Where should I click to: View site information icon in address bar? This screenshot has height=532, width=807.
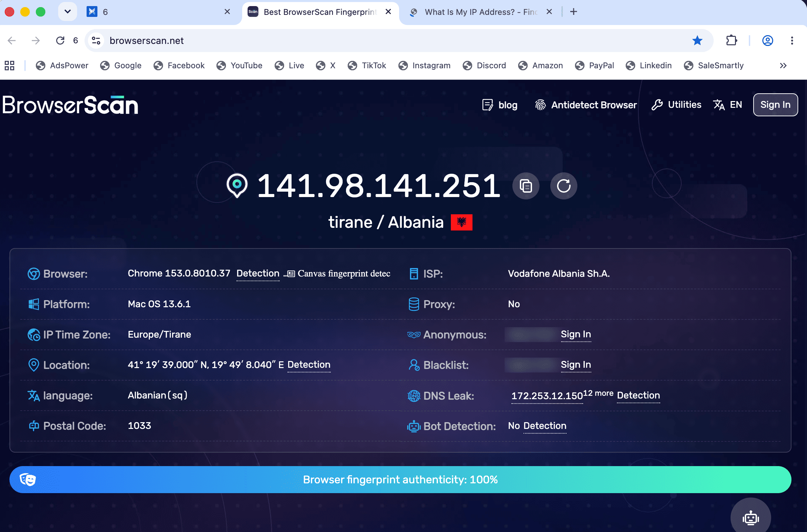pyautogui.click(x=96, y=41)
